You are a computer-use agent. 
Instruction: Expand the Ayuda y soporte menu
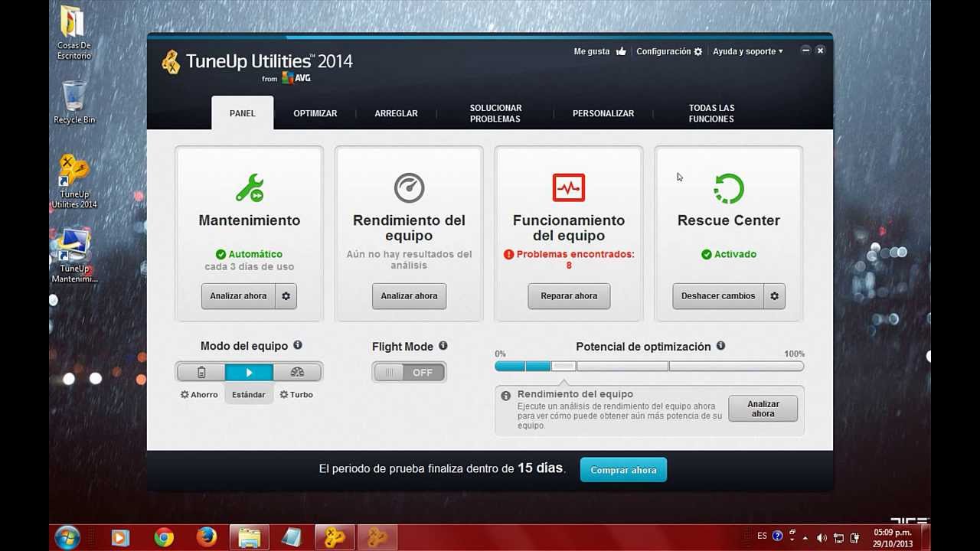747,51
